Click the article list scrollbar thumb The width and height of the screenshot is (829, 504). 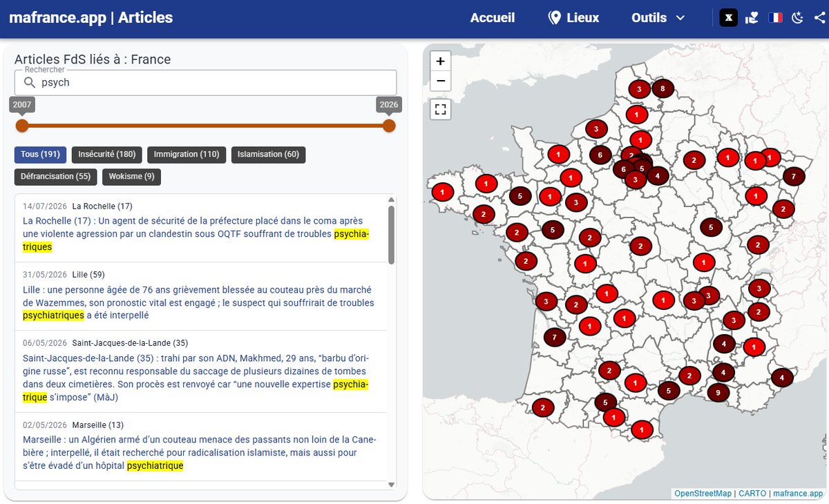click(391, 235)
